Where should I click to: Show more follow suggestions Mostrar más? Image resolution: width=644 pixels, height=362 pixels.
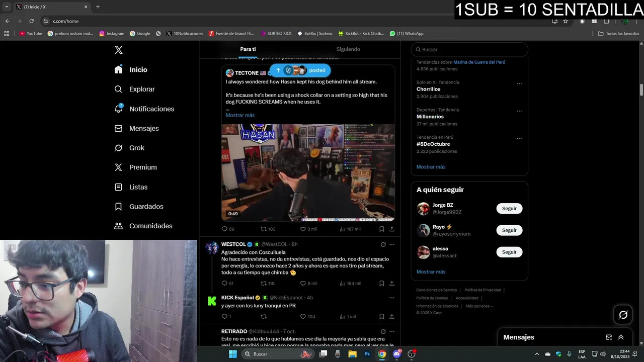point(431,271)
